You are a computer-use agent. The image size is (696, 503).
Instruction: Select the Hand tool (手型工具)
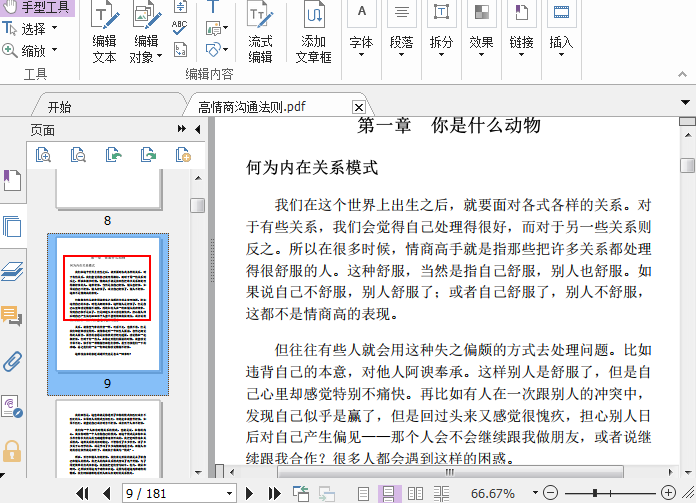pyautogui.click(x=37, y=7)
